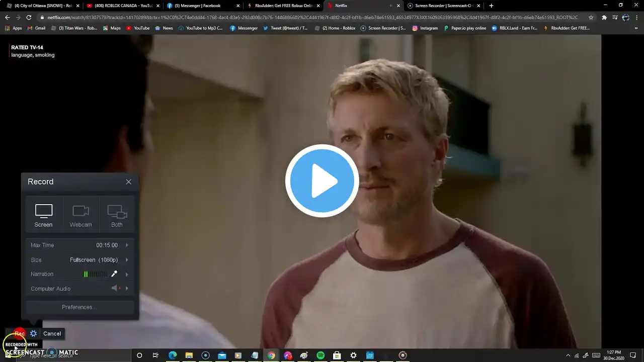The image size is (644, 362).
Task: Click the Narration level meter
Action: (96, 274)
